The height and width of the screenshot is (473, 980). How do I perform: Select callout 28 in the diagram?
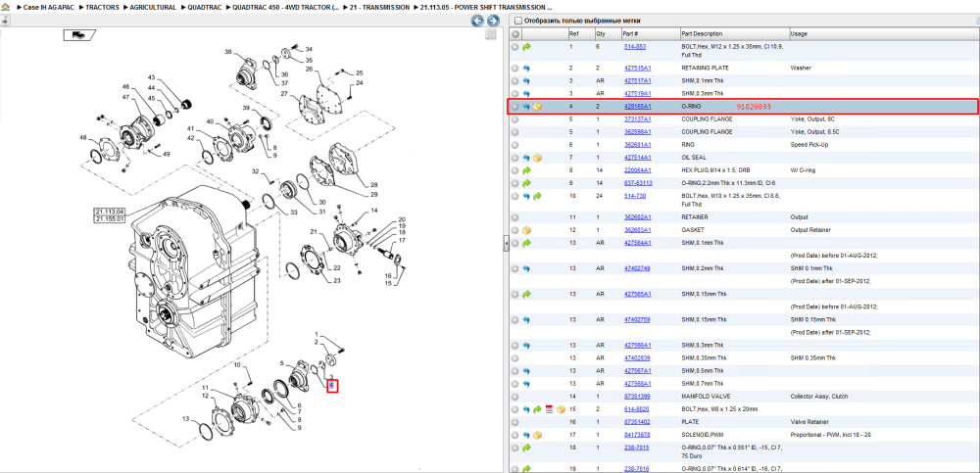pos(373,185)
